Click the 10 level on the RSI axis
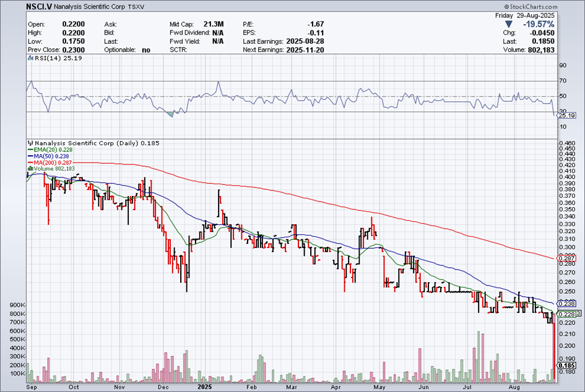Screen dimensions: 585x392 (x=563, y=127)
